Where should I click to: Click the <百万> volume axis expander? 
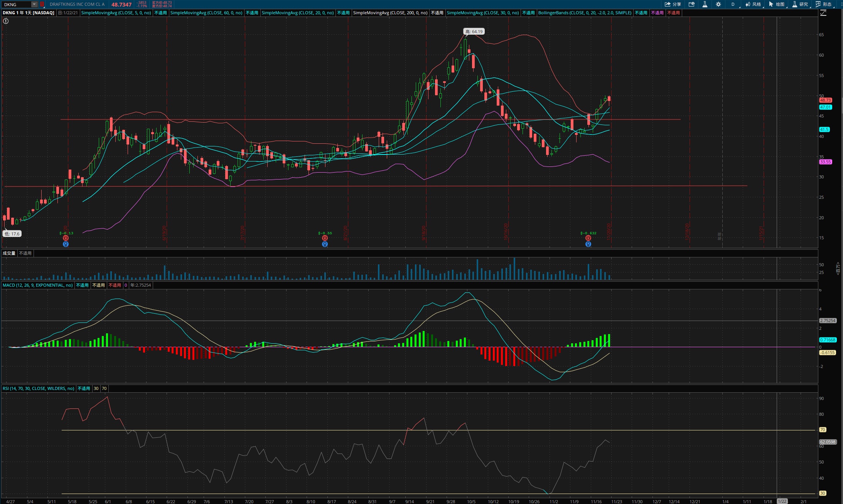[x=838, y=268]
